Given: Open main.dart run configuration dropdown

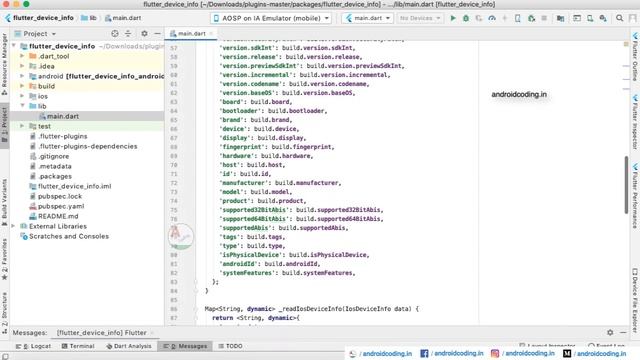Looking at the screenshot, I should click(x=367, y=18).
